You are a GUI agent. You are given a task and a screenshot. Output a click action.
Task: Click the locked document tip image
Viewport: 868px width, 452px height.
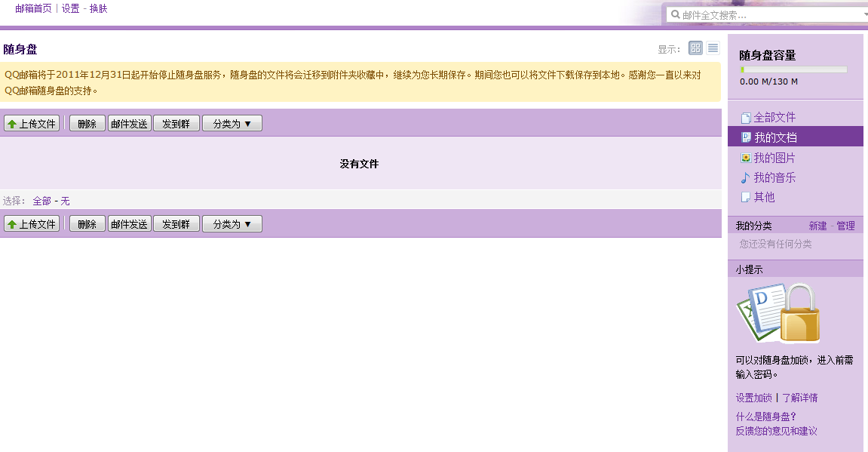coord(778,313)
